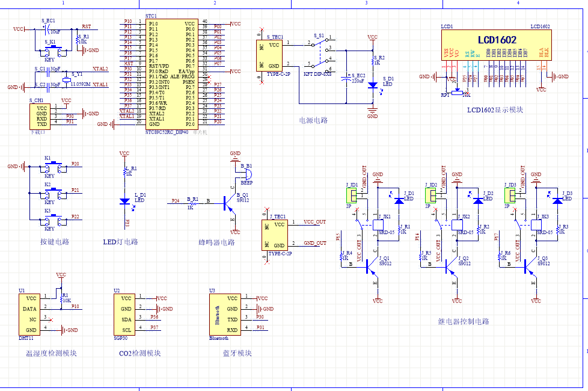Viewport: 588px width, 391px height.
Task: Click the S_D1 power indicator LED symbol
Action: (x=372, y=85)
